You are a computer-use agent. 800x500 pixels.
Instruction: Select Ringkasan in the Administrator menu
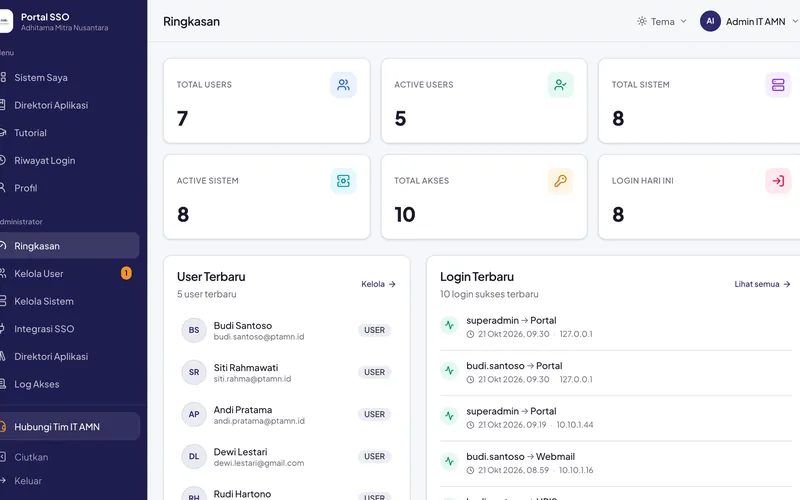[69, 246]
